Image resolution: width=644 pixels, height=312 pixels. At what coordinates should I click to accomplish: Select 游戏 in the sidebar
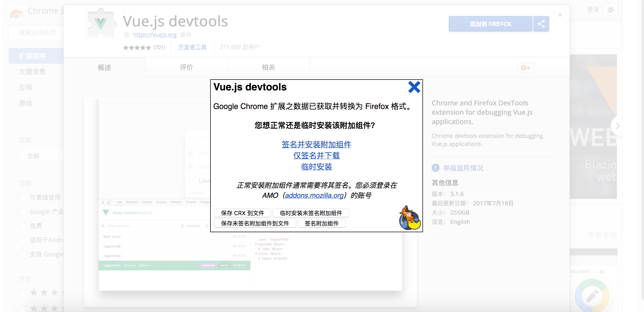(26, 103)
